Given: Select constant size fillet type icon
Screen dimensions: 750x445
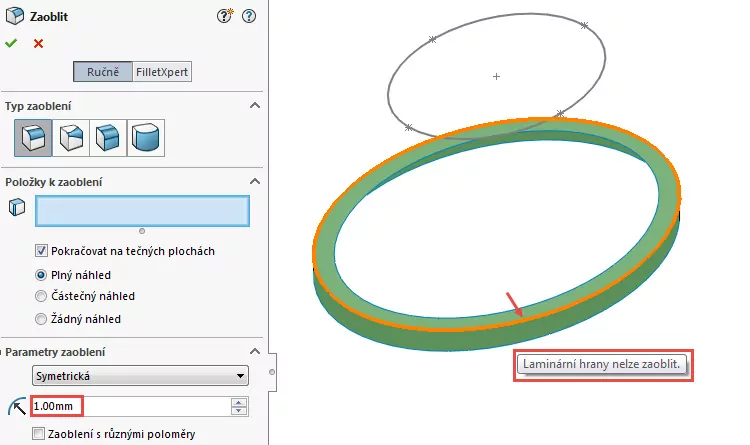Looking at the screenshot, I should pyautogui.click(x=33, y=138).
